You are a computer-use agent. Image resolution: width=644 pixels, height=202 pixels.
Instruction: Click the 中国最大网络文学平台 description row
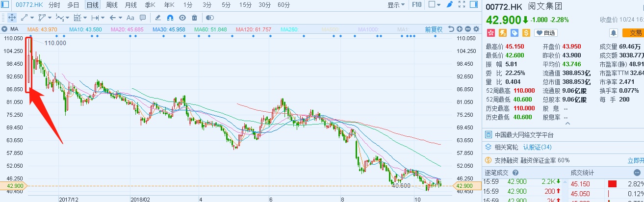coord(563,135)
